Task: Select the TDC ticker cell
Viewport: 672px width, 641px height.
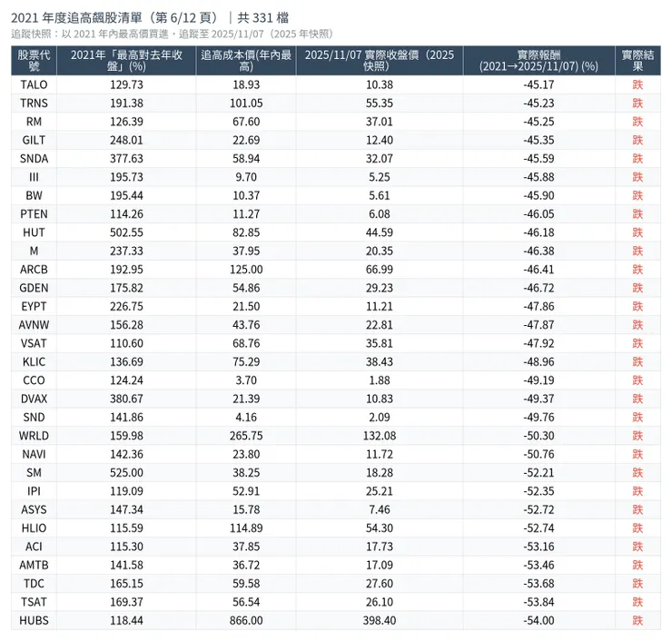Action: click(x=34, y=584)
